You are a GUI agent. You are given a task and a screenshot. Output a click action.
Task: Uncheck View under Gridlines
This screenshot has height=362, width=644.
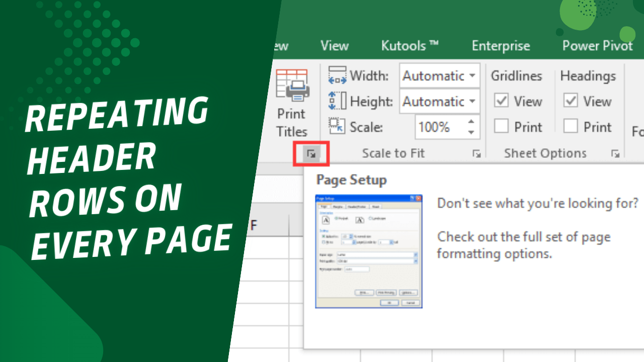(x=501, y=101)
